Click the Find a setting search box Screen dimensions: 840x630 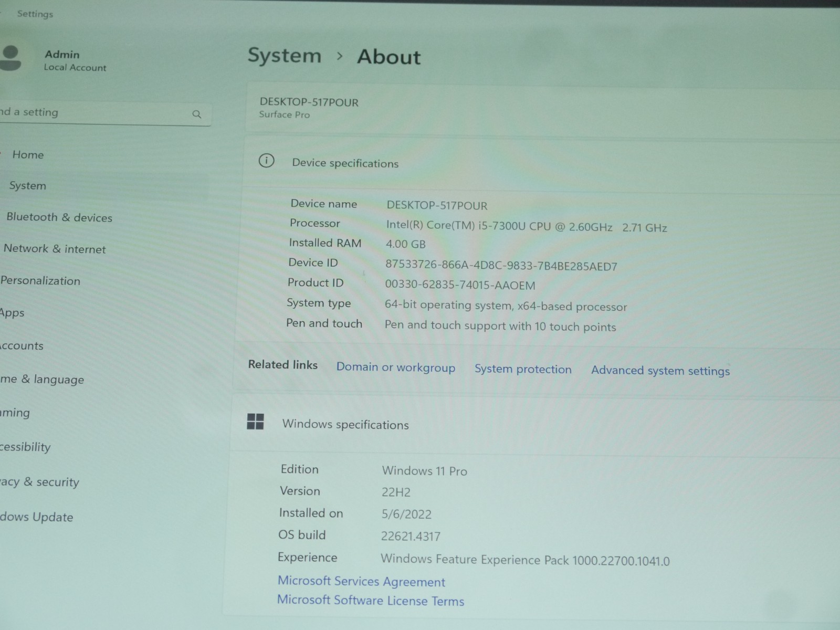tap(105, 113)
